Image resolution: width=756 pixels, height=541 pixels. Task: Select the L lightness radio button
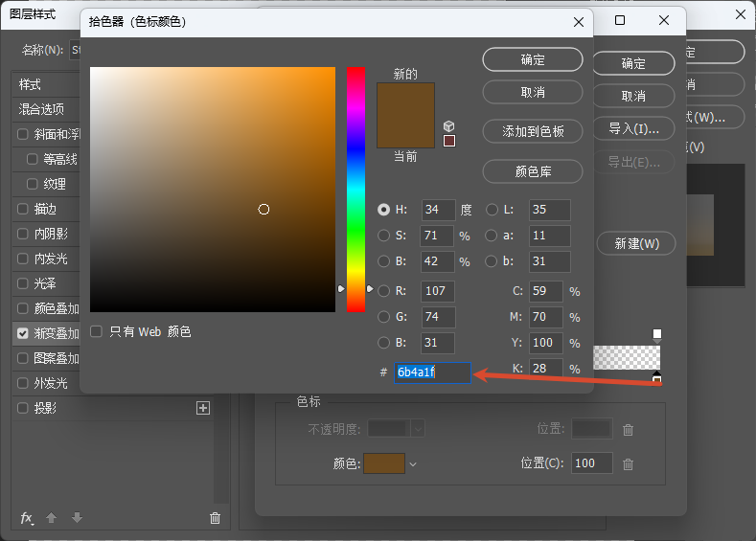coord(492,210)
